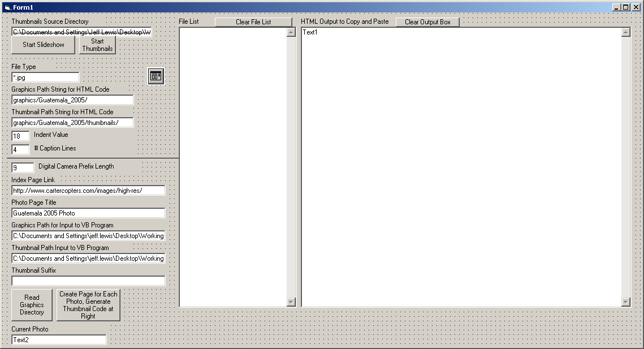The height and width of the screenshot is (349, 644).
Task: Click Start Thumbnails button
Action: [97, 45]
